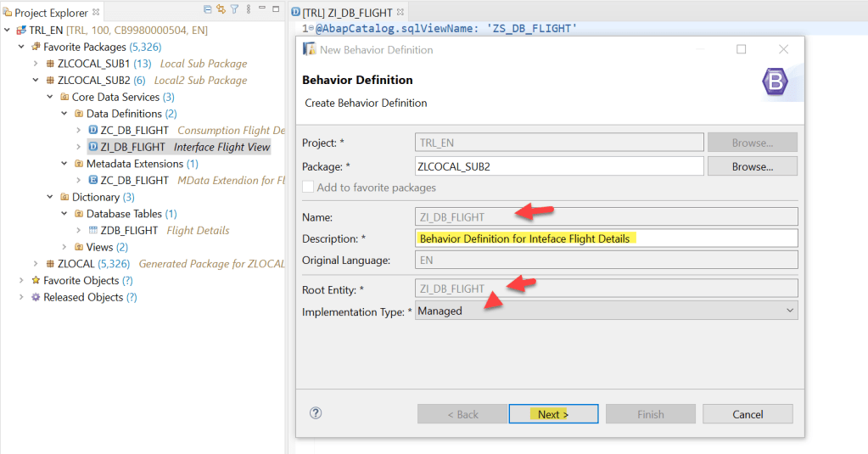This screenshot has height=454, width=868.
Task: Click the Next button
Action: tap(553, 414)
